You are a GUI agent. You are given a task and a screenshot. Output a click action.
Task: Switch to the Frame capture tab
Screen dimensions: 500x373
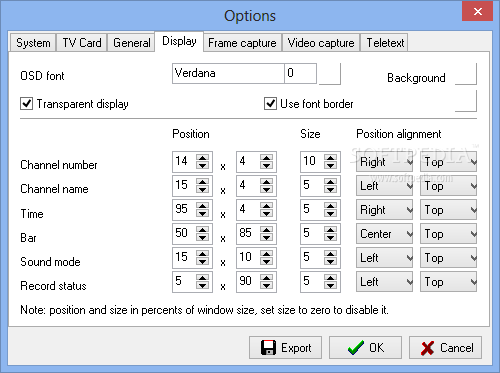tap(242, 43)
